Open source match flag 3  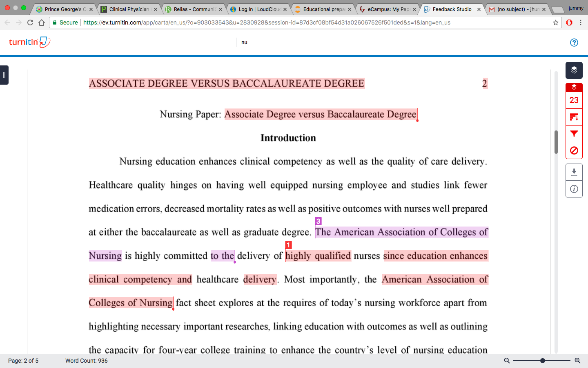(318, 221)
